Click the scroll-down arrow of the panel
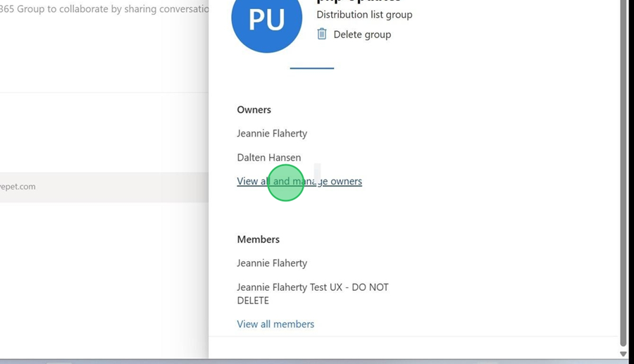The width and height of the screenshot is (634, 364). click(x=623, y=353)
